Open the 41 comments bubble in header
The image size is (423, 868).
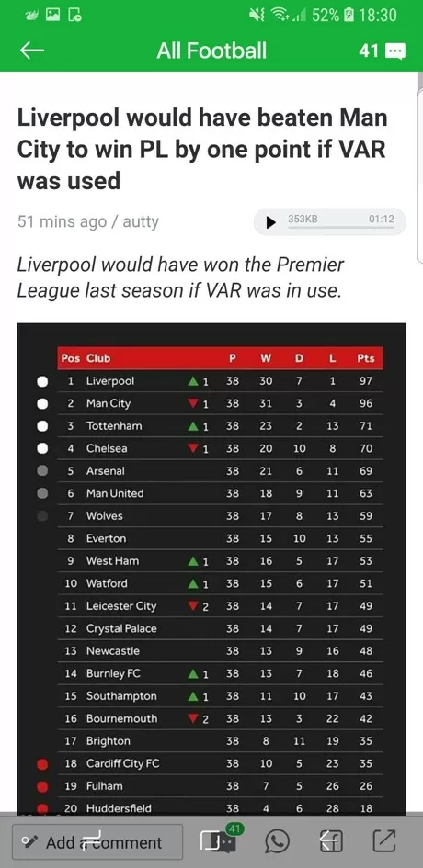point(383,51)
